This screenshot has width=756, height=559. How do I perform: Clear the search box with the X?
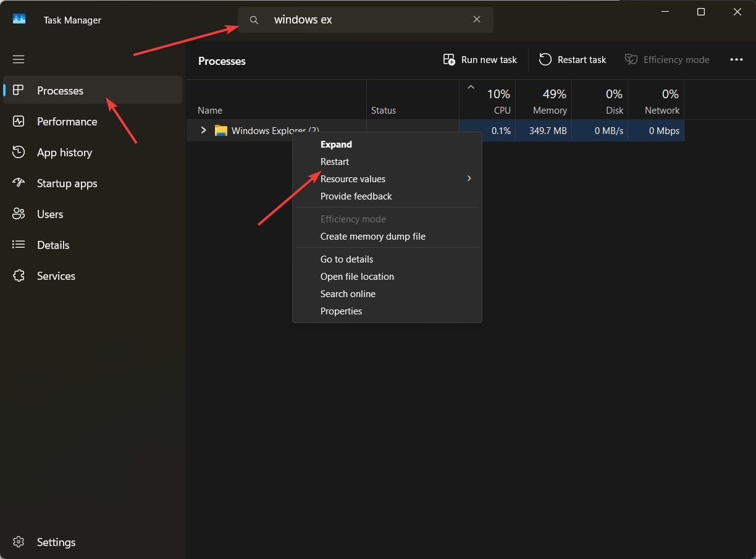click(x=477, y=19)
